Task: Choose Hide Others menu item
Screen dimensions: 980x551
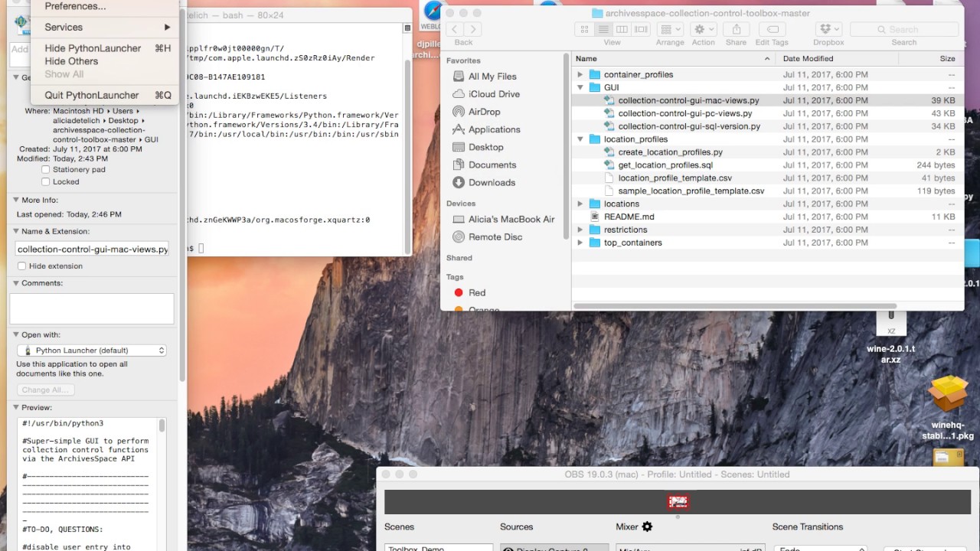Action: [104, 61]
